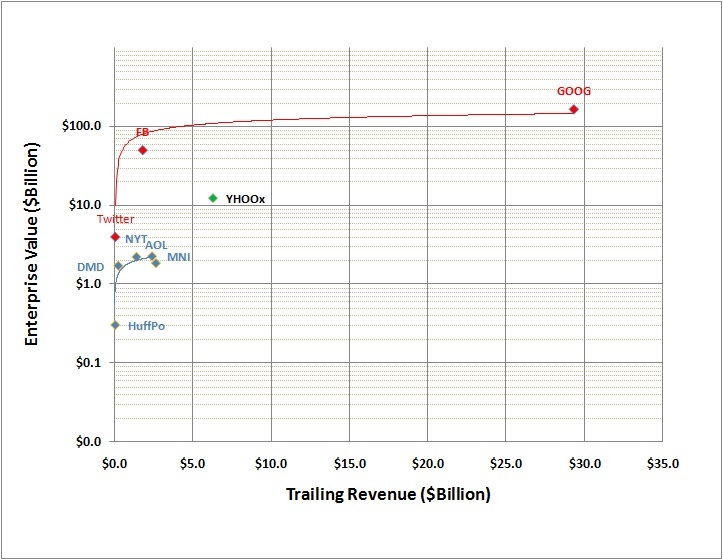The width and height of the screenshot is (723, 560).
Task: Click the $100.0 y-axis label
Action: [x=82, y=126]
